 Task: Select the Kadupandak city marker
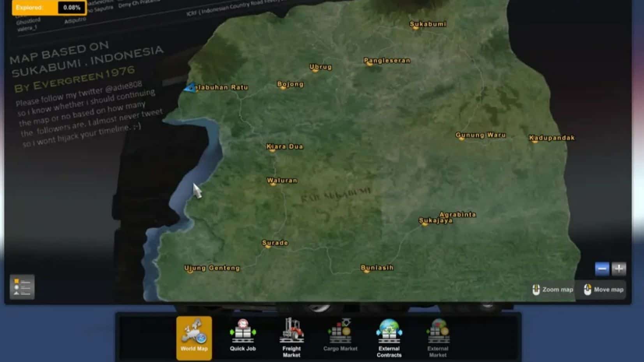tap(535, 141)
